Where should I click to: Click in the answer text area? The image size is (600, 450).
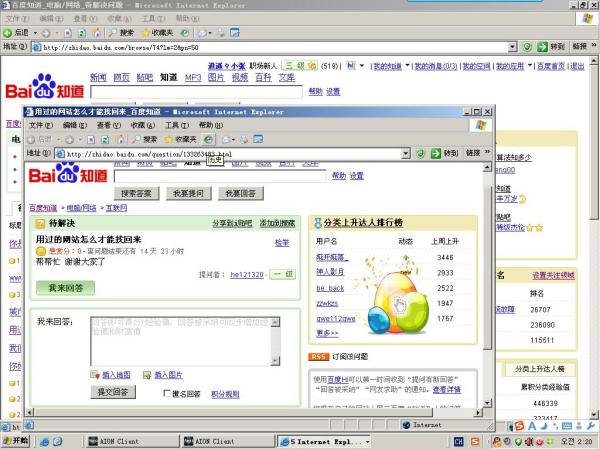click(x=185, y=340)
